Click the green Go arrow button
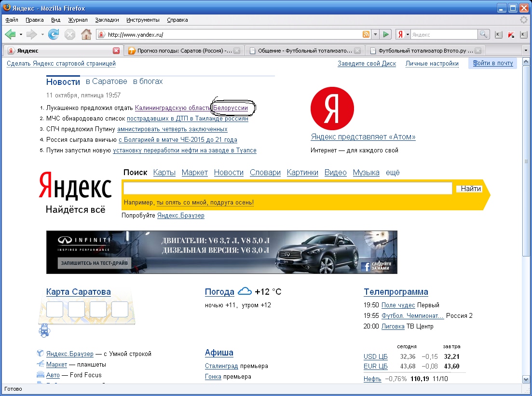532x396 pixels. tap(386, 34)
